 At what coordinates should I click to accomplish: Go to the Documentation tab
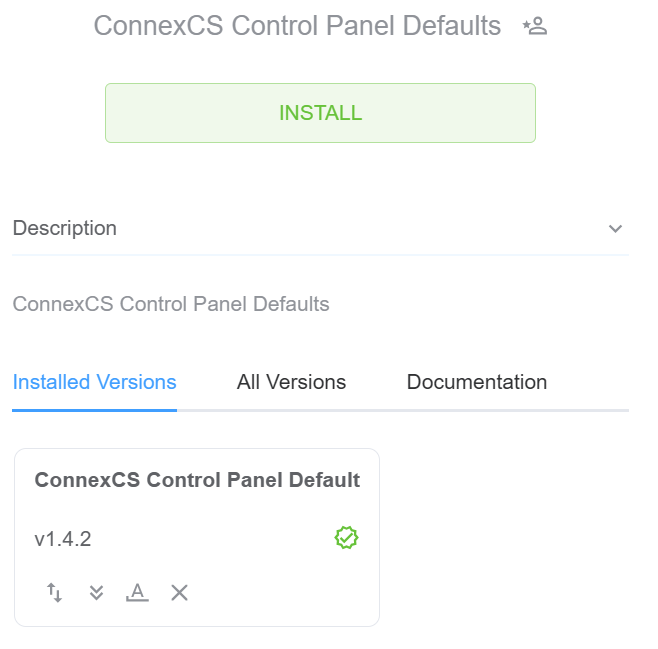click(477, 382)
